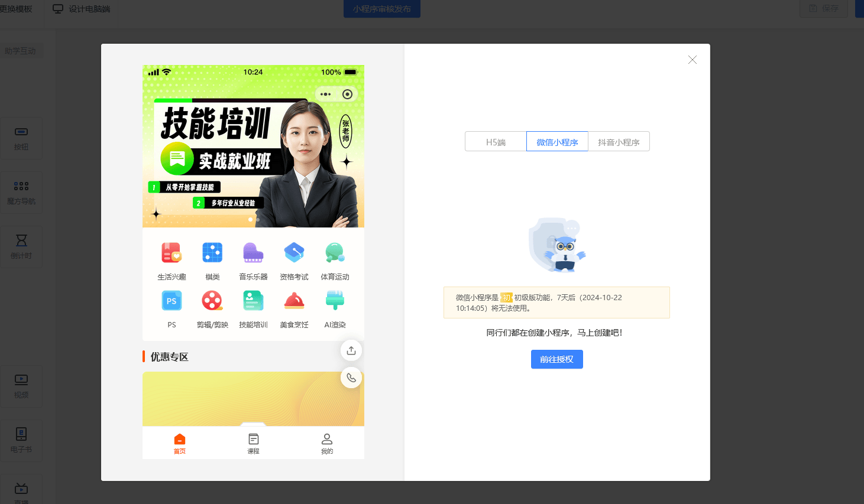Tap the mini program target close icon
Image resolution: width=864 pixels, height=504 pixels.
(x=347, y=94)
